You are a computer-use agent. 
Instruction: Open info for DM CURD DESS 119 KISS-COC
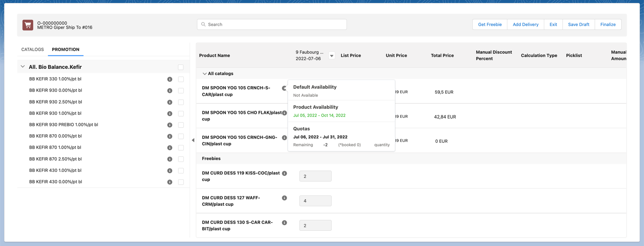click(284, 173)
